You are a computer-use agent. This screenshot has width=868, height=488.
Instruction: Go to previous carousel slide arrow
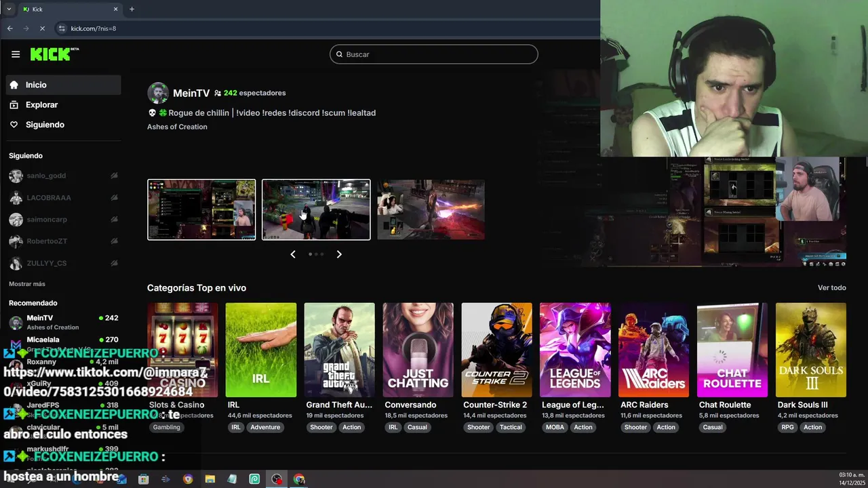pyautogui.click(x=293, y=254)
